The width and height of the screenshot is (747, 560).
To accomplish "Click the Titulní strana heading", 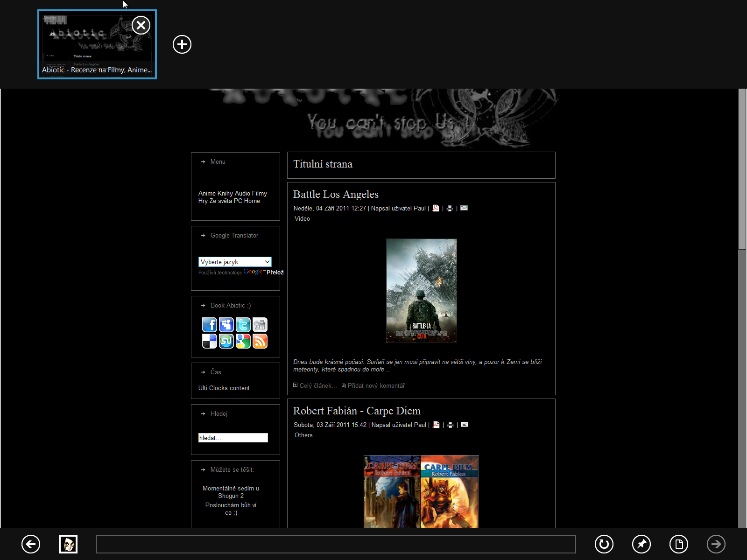I will pyautogui.click(x=323, y=164).
